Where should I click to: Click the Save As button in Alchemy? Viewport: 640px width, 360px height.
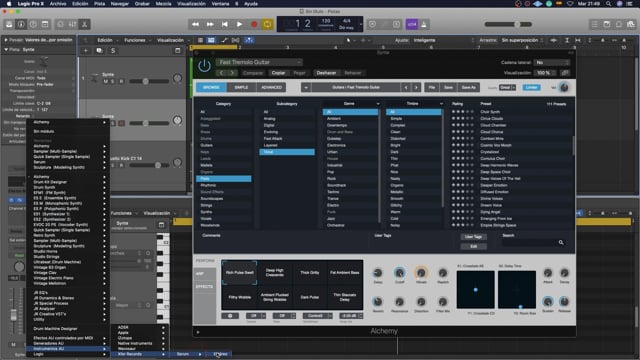coord(468,87)
